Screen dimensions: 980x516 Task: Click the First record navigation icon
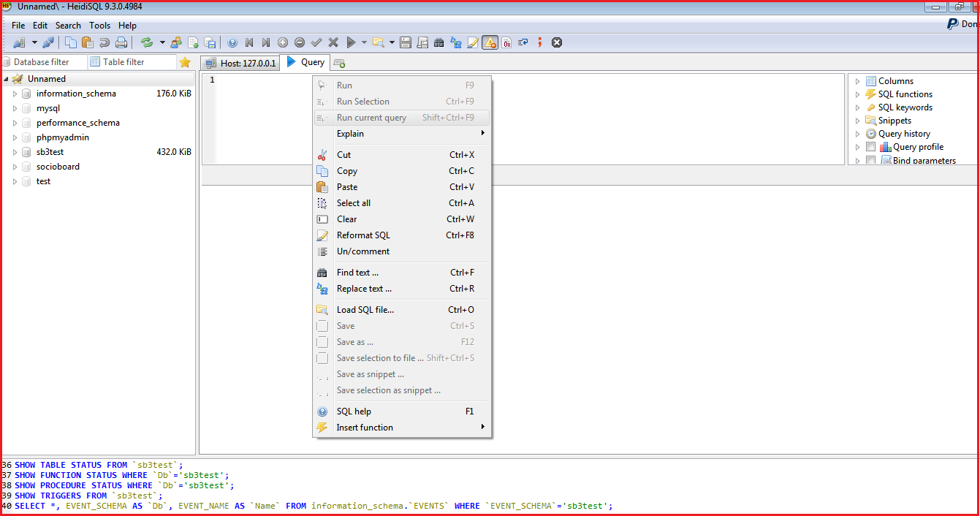pos(249,42)
